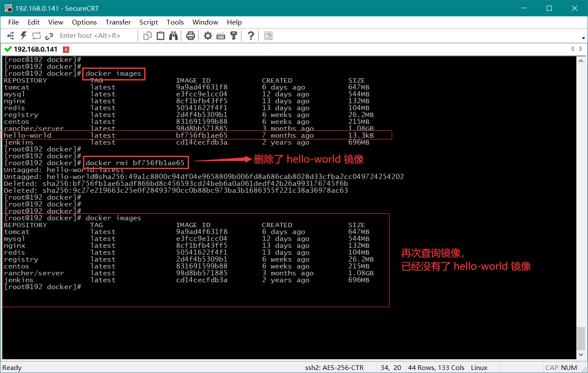
Task: Click the Quick Connect lightning icon
Action: [24, 36]
